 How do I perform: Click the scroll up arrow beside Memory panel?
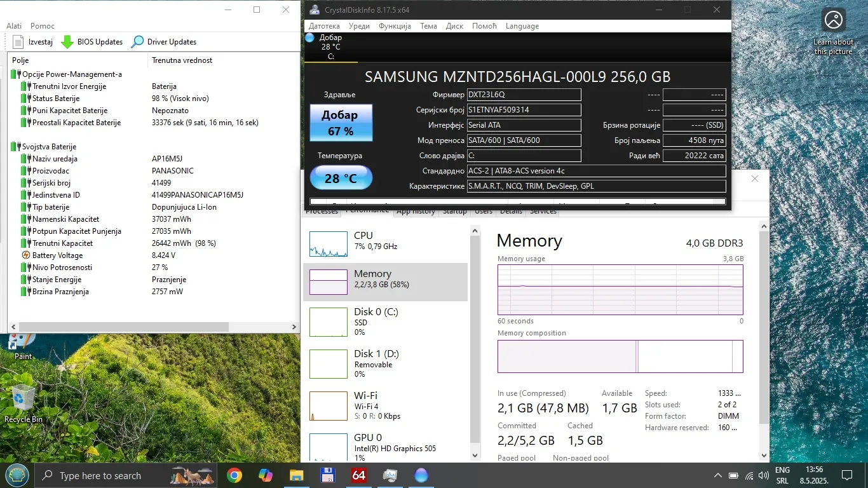pos(764,227)
